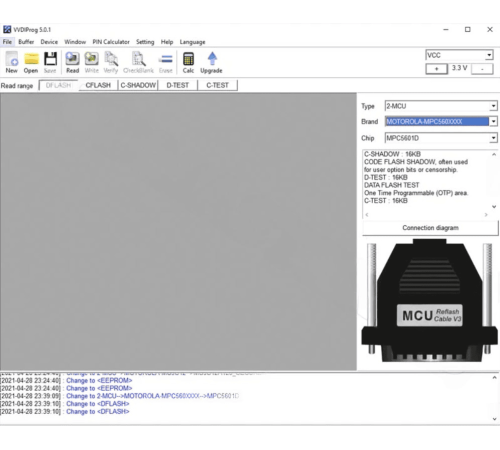Open the Calc calculator icon
The image size is (500, 450).
(x=188, y=62)
